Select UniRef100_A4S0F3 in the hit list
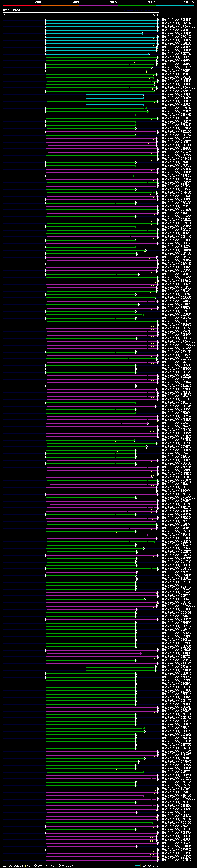Screen dimensions: 197x868 [177, 74]
